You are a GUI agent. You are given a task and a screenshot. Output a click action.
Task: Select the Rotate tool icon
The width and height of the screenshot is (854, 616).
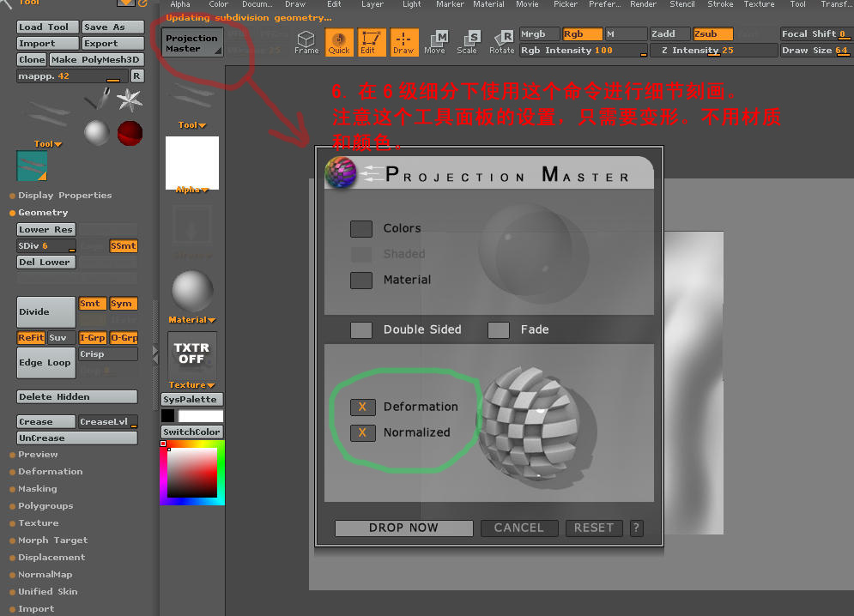[x=501, y=43]
